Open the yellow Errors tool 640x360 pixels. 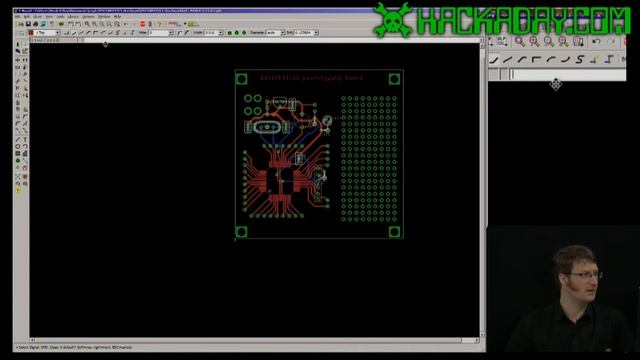pos(18,190)
